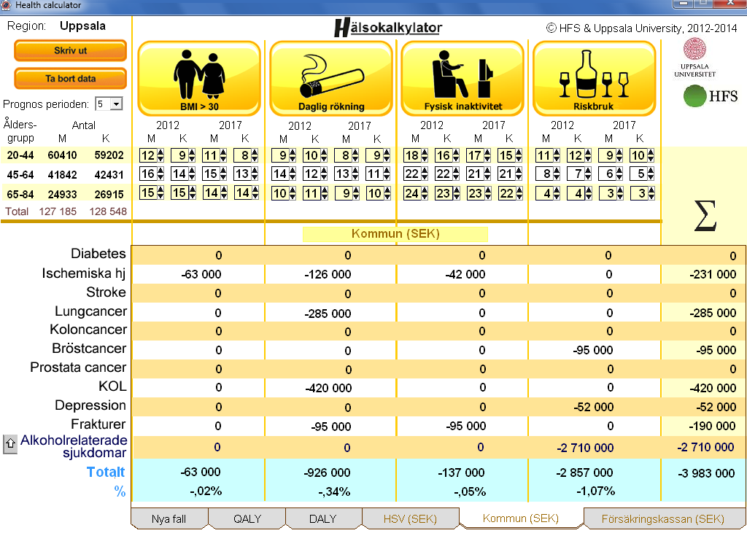Adjust BMI 2017 women 45-64 stepper showing 13

click(x=255, y=174)
